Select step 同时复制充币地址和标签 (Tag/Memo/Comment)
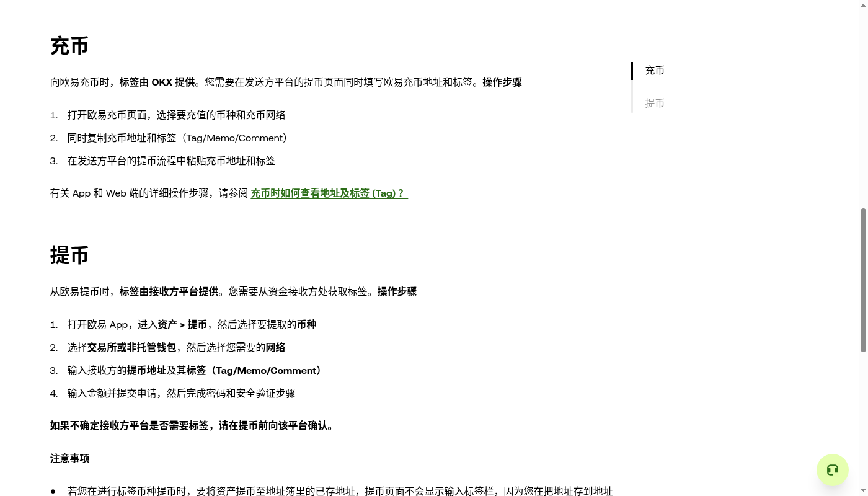The height and width of the screenshot is (496, 868). coord(177,138)
